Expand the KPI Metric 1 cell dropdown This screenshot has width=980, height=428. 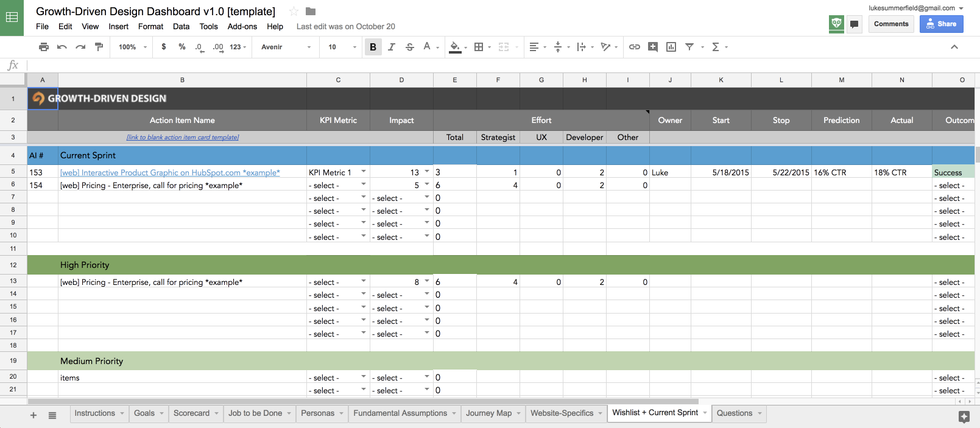click(x=364, y=172)
